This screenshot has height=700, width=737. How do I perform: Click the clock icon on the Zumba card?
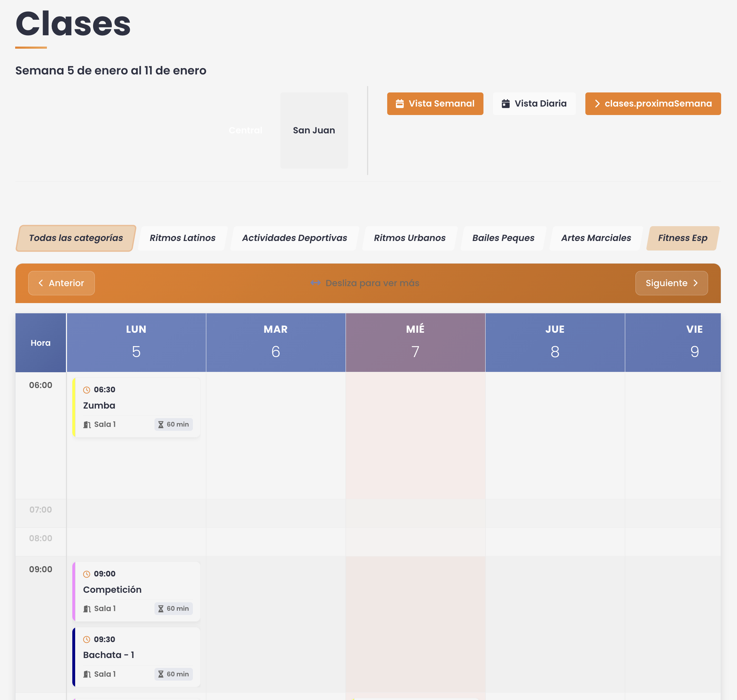tap(87, 390)
